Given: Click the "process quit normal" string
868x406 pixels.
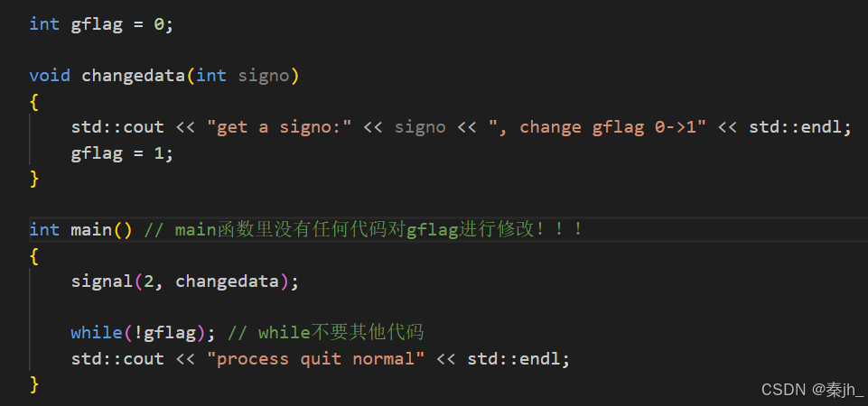Looking at the screenshot, I should pyautogui.click(x=315, y=359).
